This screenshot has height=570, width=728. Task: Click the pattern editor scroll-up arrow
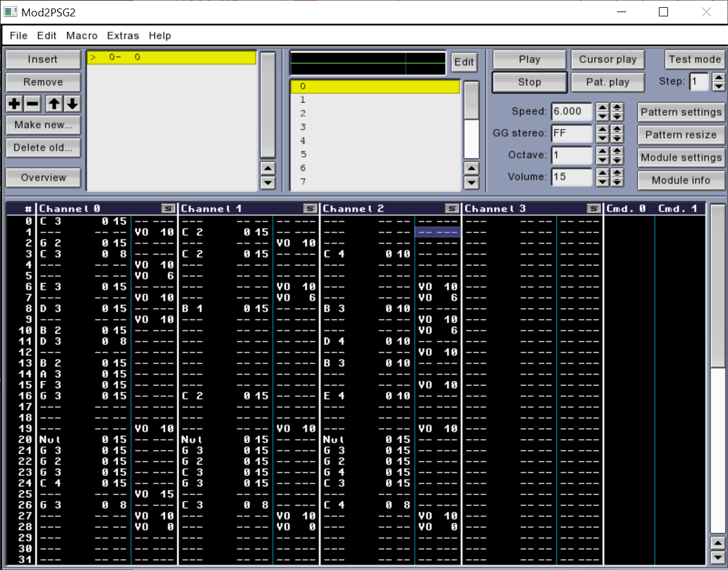(x=717, y=543)
